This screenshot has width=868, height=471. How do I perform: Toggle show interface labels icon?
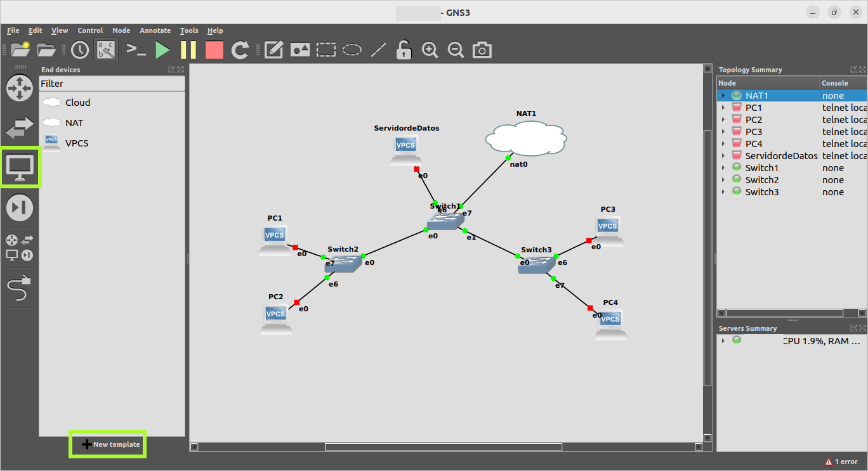(x=106, y=50)
